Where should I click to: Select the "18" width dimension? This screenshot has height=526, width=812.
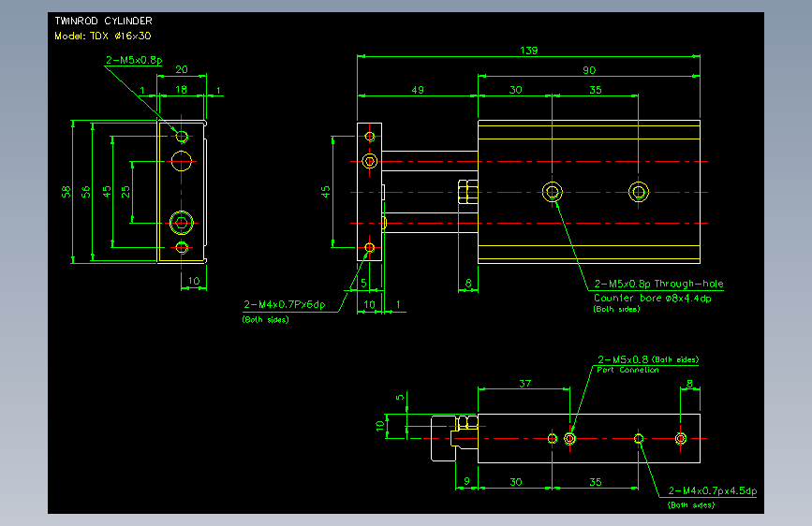182,90
